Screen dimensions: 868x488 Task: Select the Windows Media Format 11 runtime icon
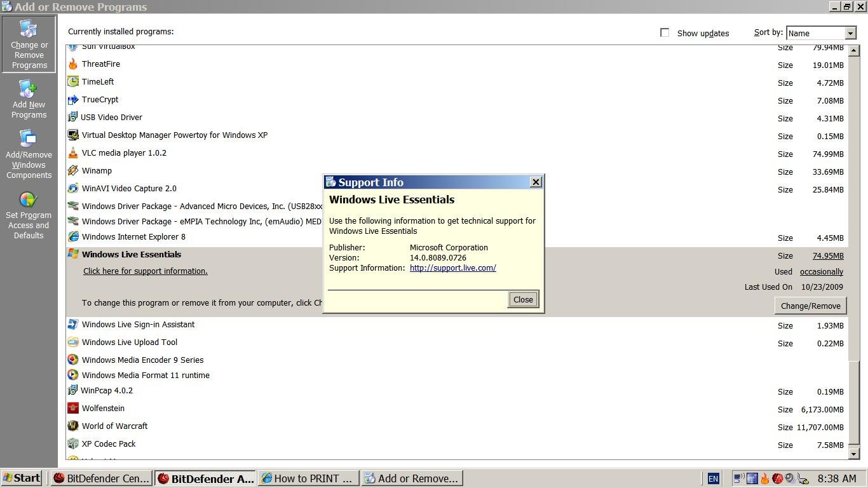point(73,376)
